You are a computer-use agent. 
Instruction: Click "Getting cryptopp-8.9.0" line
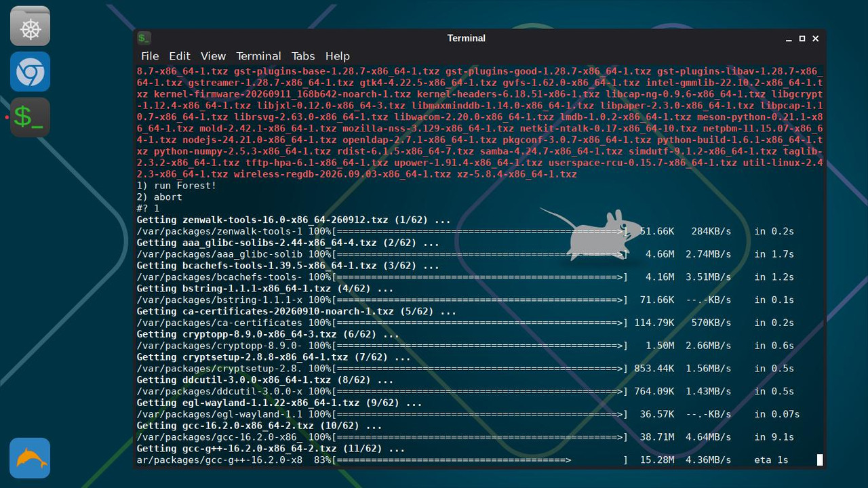(x=268, y=334)
